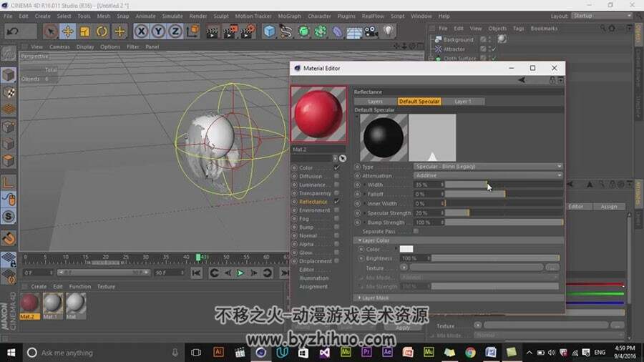The height and width of the screenshot is (362, 644).
Task: Open the Texture arrow menu button
Action: pos(404,268)
